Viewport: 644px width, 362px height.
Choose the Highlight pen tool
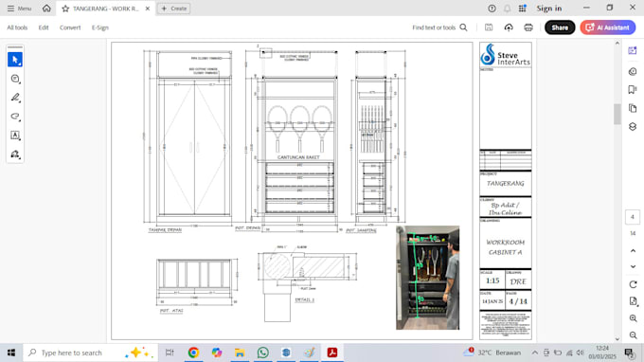click(x=15, y=98)
